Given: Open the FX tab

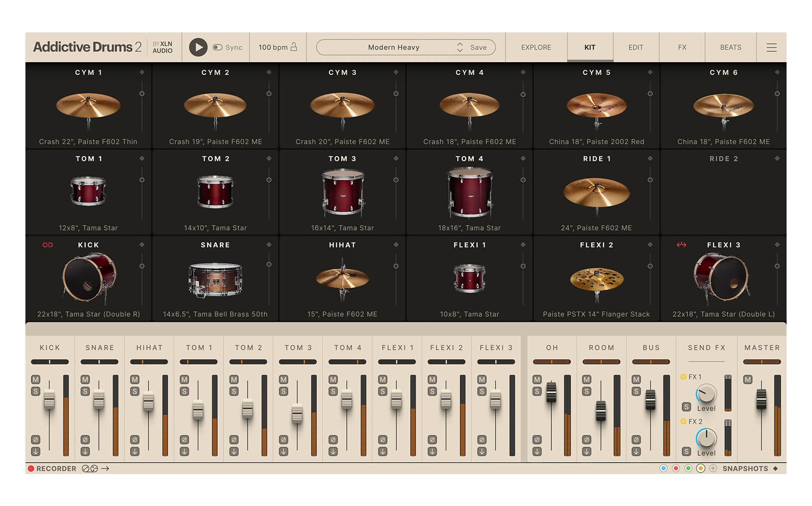Looking at the screenshot, I should point(682,47).
